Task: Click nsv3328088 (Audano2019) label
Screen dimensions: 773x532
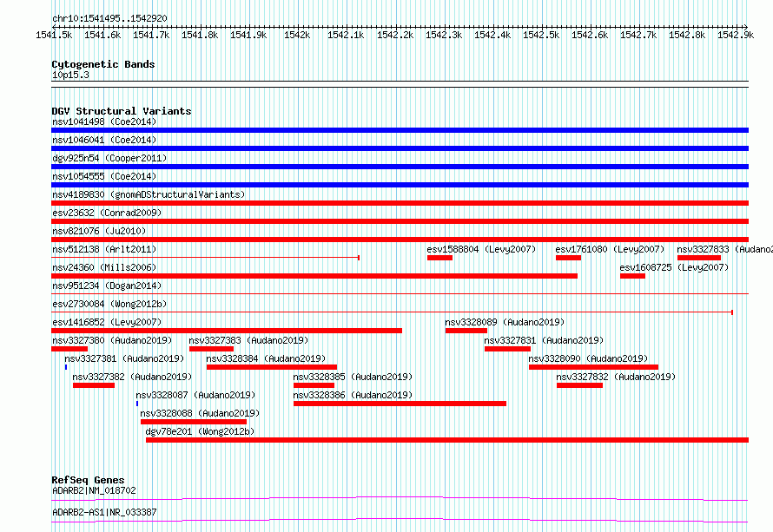Action: [x=200, y=413]
